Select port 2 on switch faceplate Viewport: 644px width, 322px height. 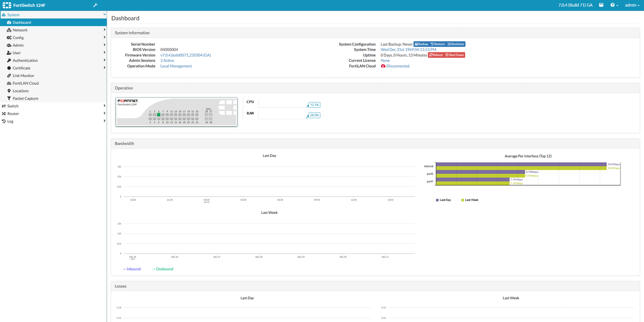pos(150,119)
